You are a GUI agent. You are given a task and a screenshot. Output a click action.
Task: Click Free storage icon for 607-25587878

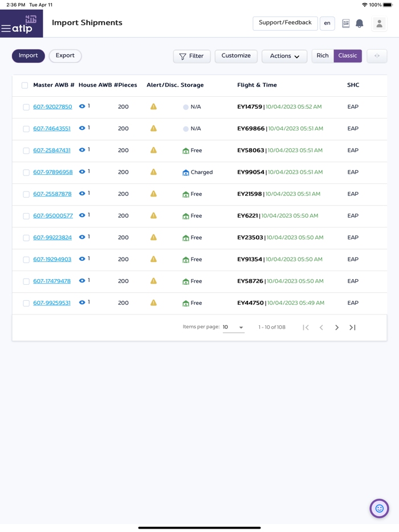186,194
